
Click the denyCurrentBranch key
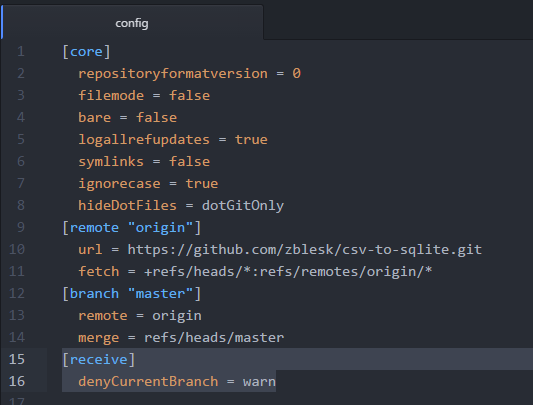click(148, 382)
